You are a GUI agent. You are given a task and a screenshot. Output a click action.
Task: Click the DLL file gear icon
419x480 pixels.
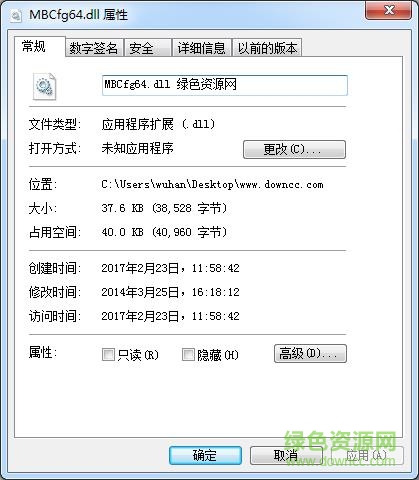tap(45, 86)
